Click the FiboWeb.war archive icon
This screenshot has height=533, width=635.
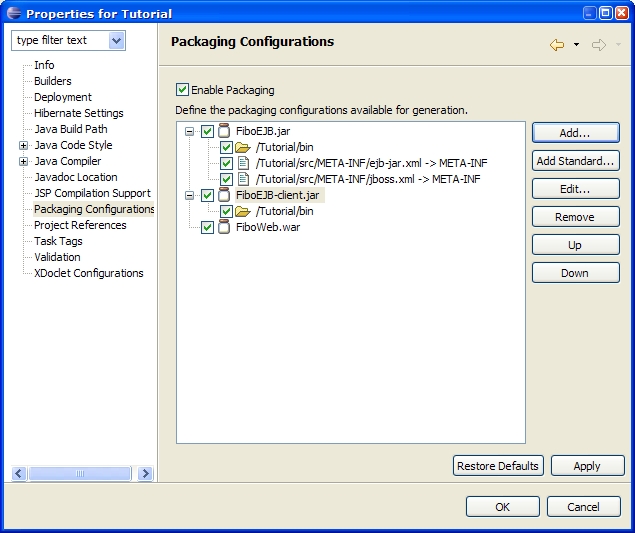pos(224,227)
